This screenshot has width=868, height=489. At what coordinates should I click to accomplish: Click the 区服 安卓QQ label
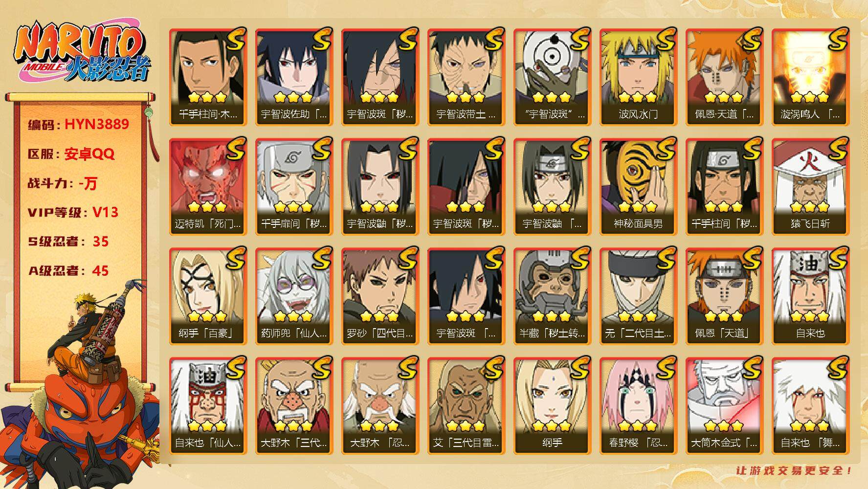tap(71, 154)
